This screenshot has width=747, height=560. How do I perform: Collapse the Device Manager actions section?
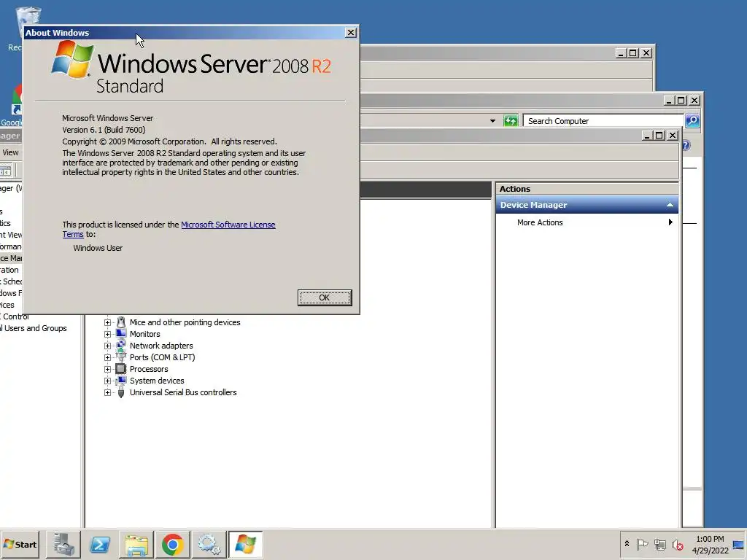670,205
